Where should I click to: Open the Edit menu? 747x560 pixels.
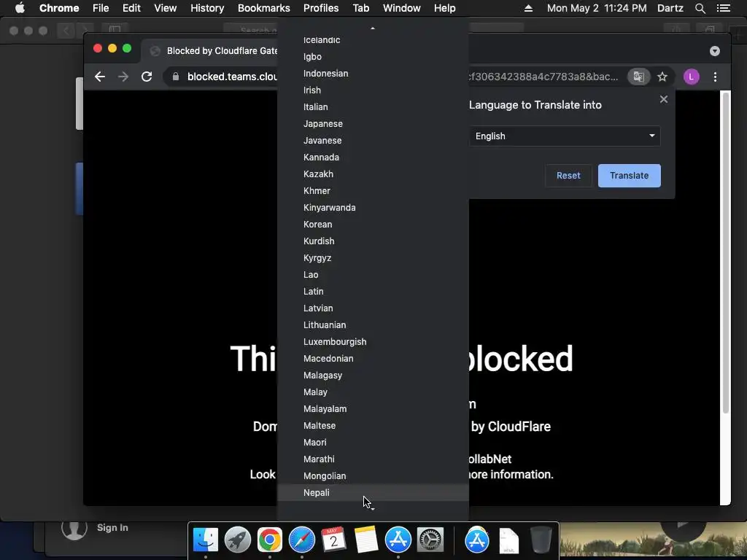click(131, 8)
